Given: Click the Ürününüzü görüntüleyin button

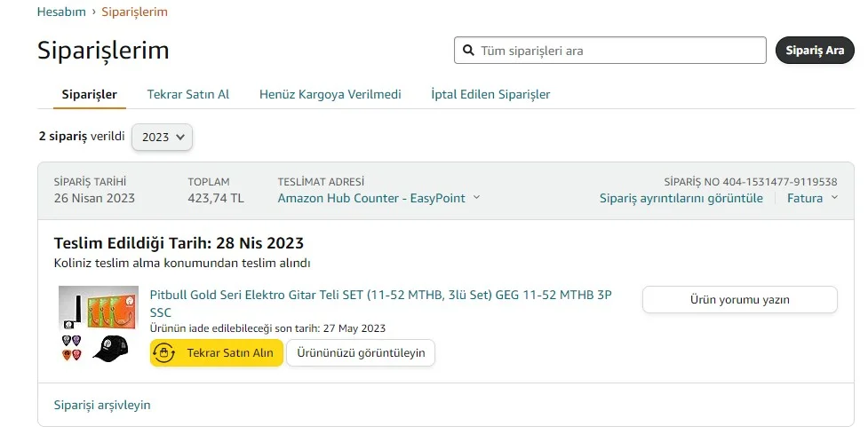Looking at the screenshot, I should (361, 352).
